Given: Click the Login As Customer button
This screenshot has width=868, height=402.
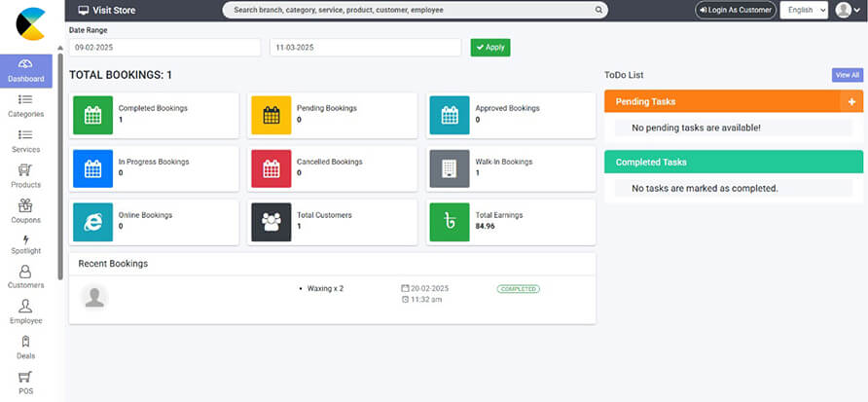Looking at the screenshot, I should pos(735,11).
